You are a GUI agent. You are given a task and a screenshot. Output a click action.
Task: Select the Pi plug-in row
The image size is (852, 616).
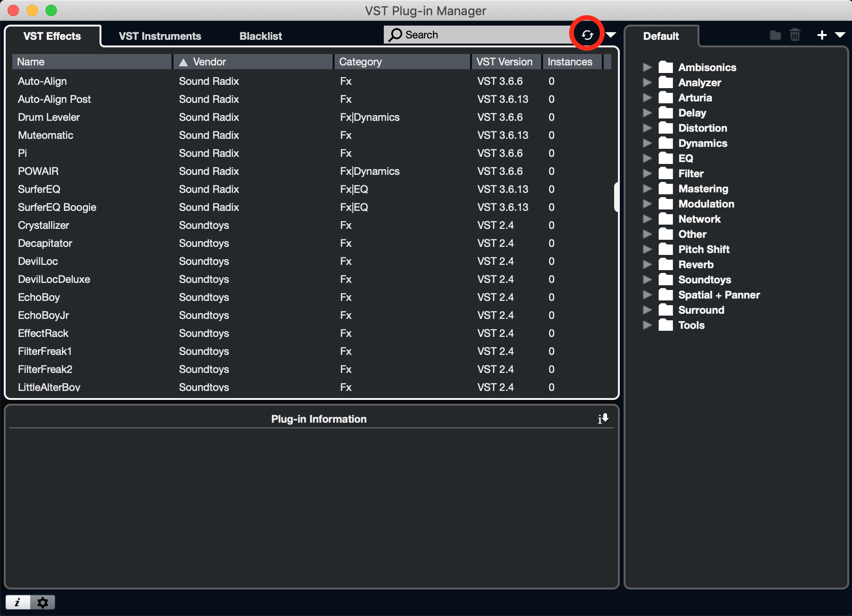(312, 153)
